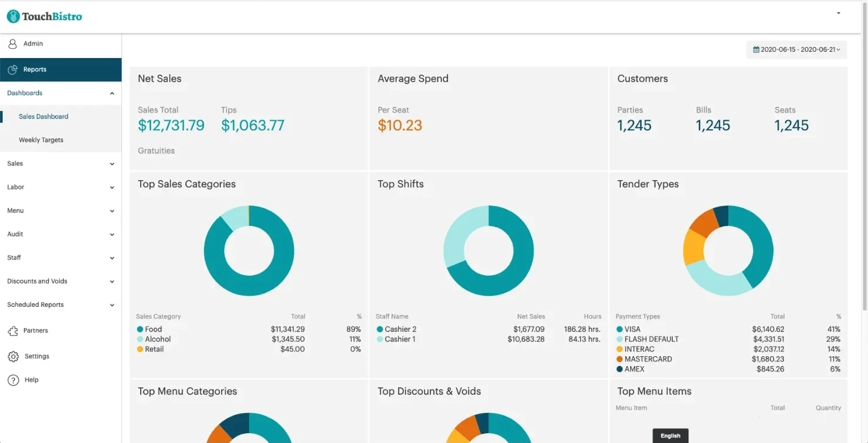Click Cashier 2 hours 186.28 hrs.
The image size is (868, 443).
click(x=582, y=330)
